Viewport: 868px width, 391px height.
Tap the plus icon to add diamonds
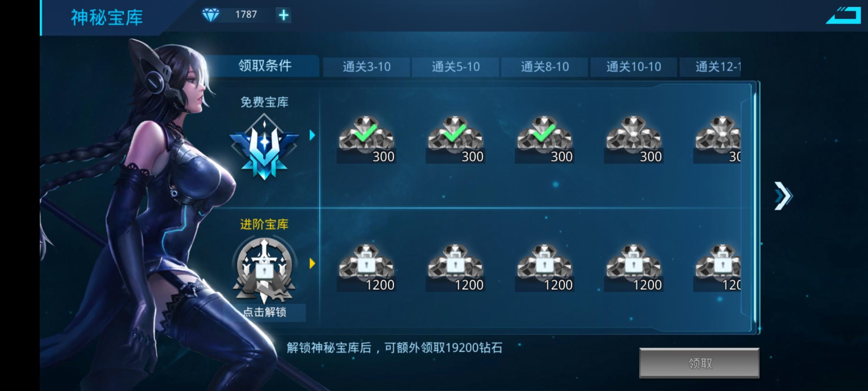pos(283,15)
